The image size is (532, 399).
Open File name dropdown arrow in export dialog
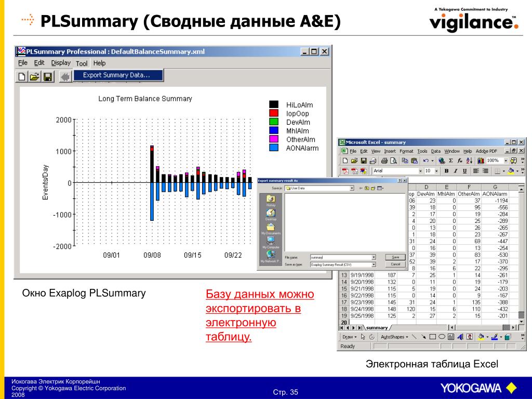pos(374,258)
